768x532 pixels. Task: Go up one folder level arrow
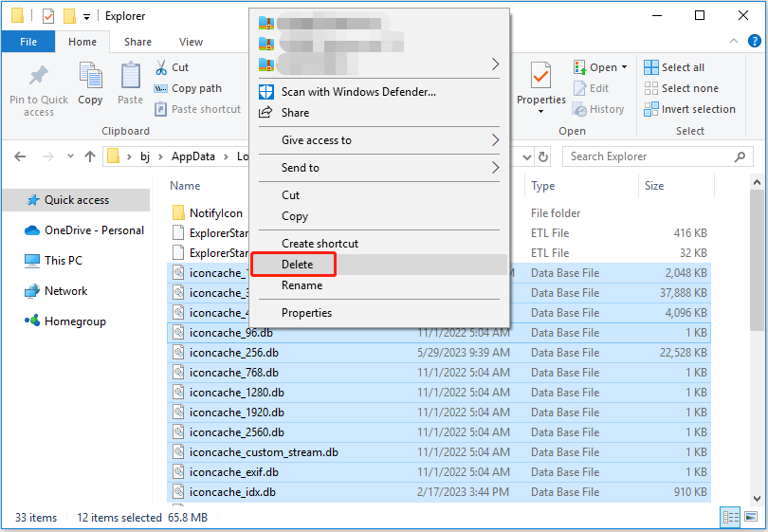point(90,156)
